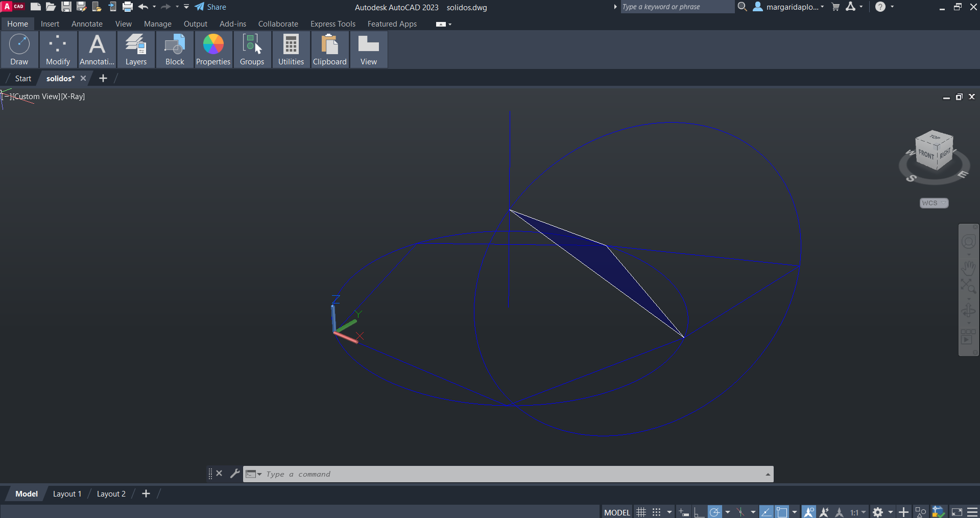980x518 pixels.
Task: Switch to the Annotate ribbon tab
Action: pyautogui.click(x=87, y=24)
